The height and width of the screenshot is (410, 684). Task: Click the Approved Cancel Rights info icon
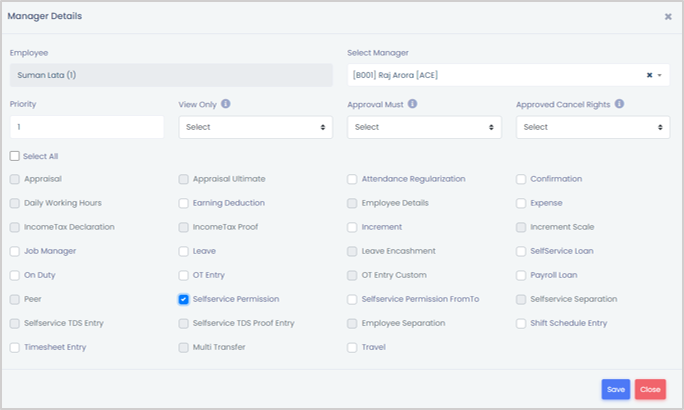(x=620, y=104)
